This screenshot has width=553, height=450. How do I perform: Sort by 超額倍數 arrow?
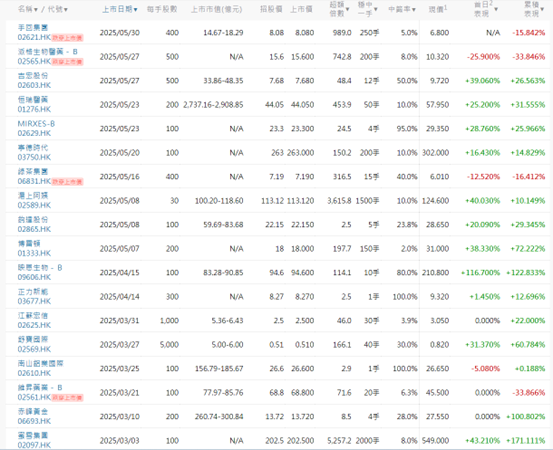(347, 10)
